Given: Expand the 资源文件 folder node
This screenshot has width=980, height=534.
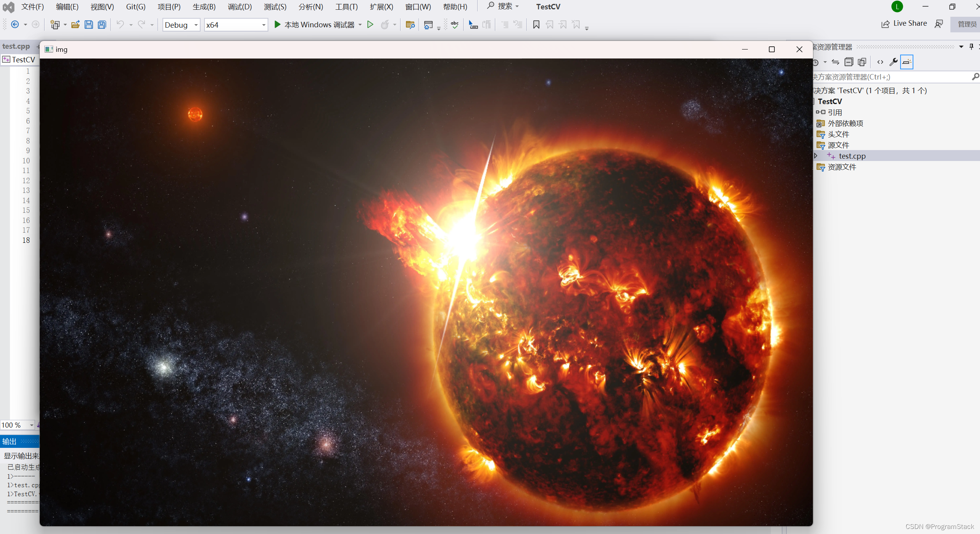Looking at the screenshot, I should [817, 166].
